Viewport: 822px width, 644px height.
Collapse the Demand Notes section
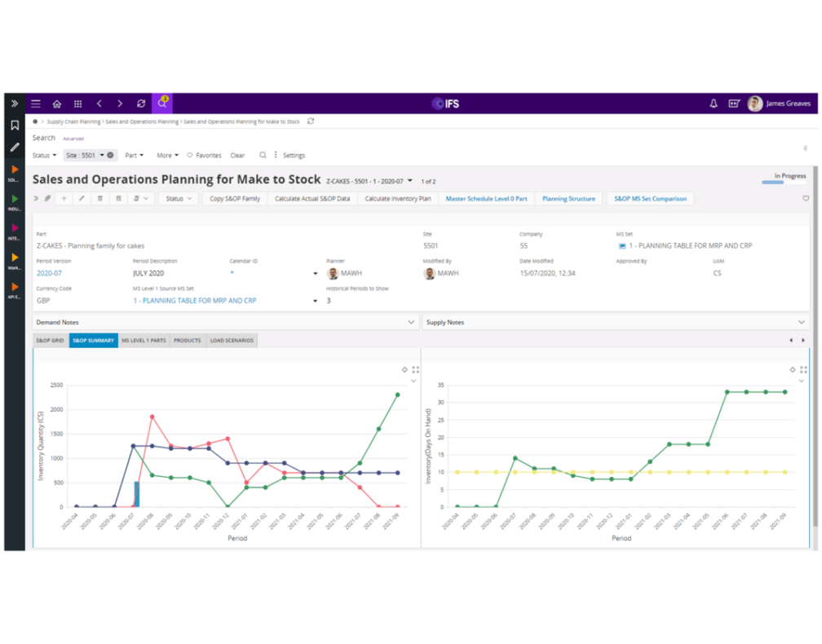tap(411, 322)
